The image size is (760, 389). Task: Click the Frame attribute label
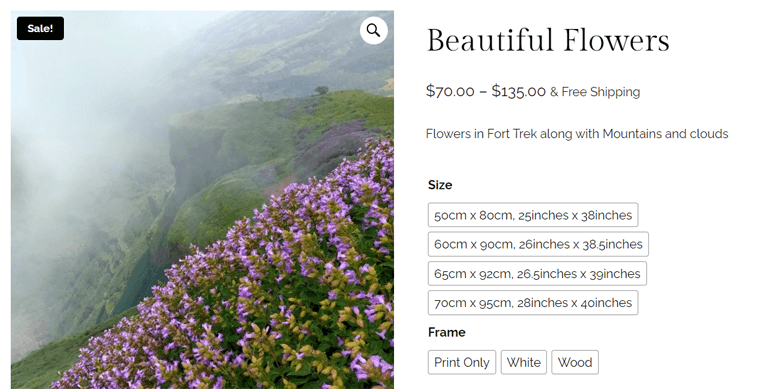pyautogui.click(x=446, y=332)
